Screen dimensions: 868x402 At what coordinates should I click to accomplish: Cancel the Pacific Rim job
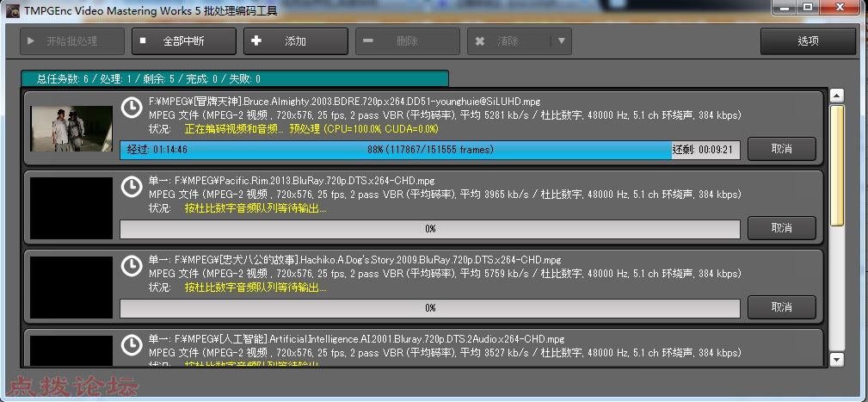coord(782,228)
